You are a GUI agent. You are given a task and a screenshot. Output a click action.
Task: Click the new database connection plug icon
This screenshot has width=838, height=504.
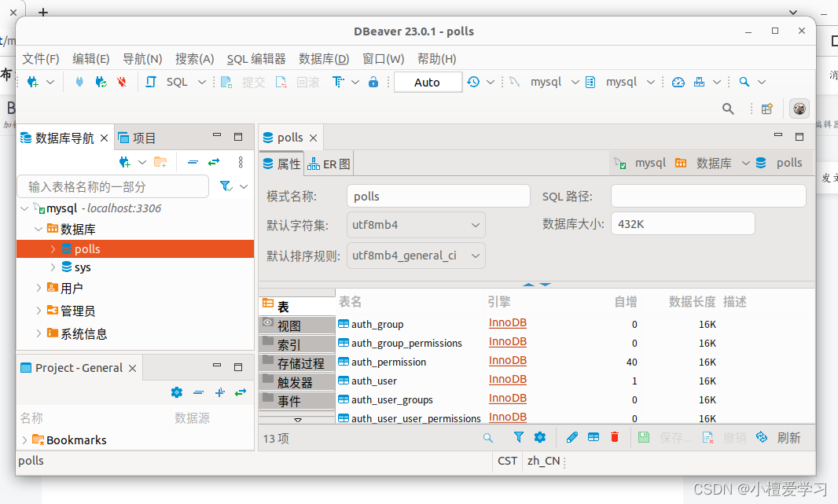click(x=33, y=82)
